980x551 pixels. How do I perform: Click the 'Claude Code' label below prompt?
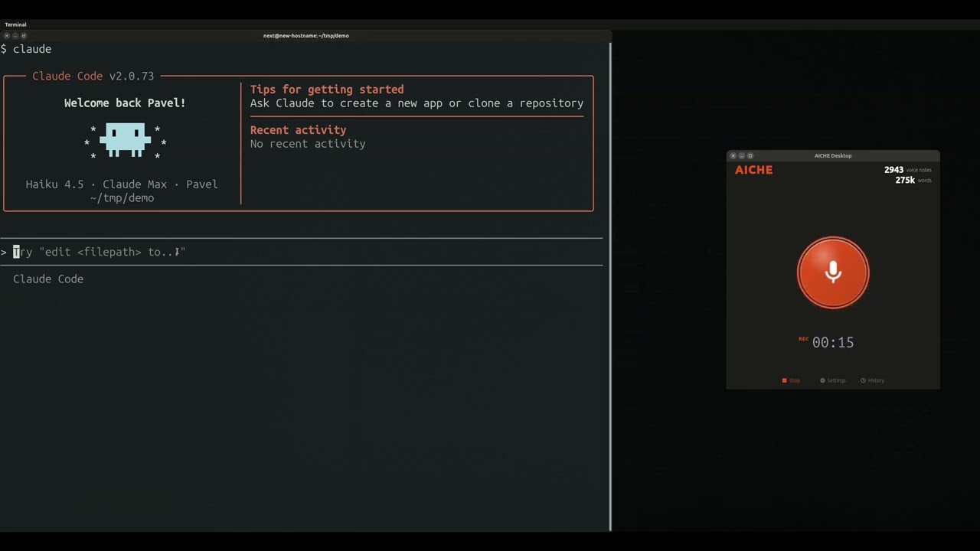(x=48, y=279)
